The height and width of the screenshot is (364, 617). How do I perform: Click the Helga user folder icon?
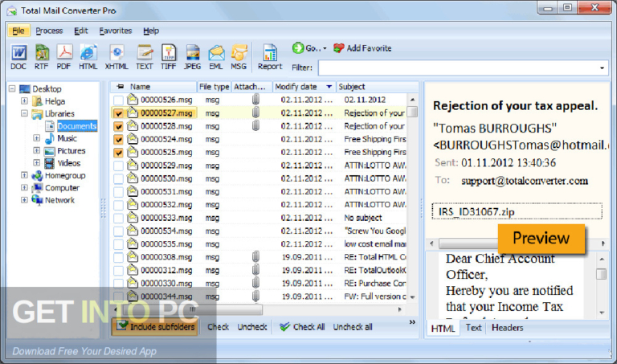[x=38, y=101]
